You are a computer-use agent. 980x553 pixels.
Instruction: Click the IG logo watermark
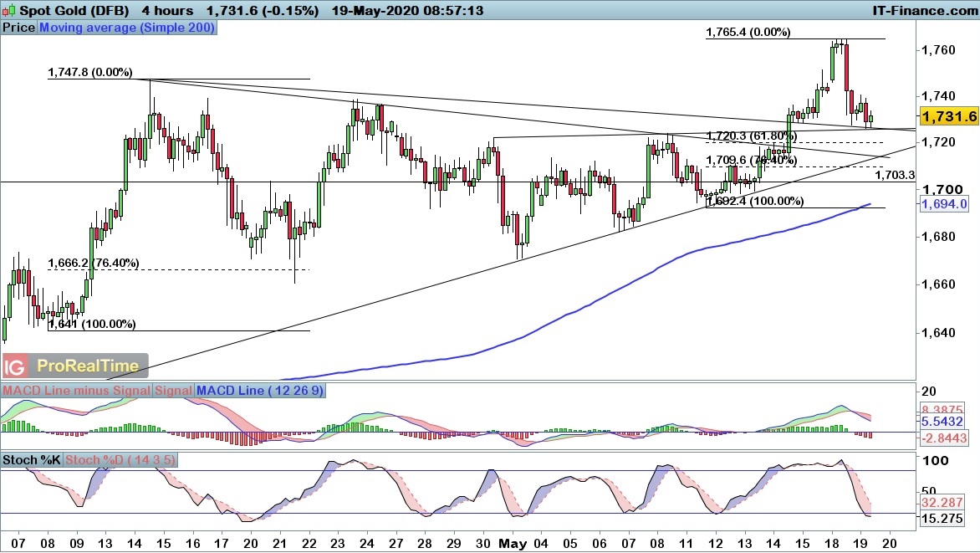(14, 366)
